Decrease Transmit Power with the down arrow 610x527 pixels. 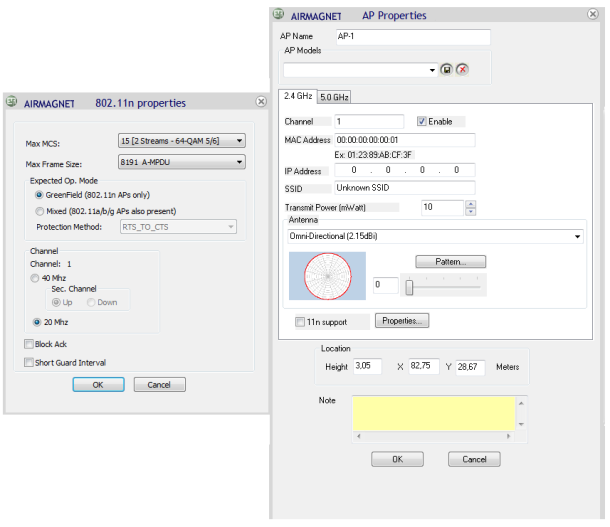[x=471, y=212]
